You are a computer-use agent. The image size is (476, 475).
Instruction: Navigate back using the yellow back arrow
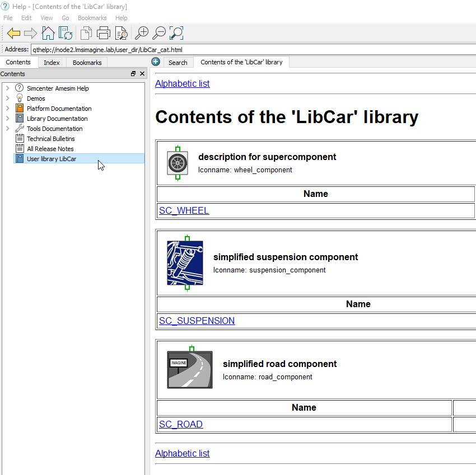tap(13, 33)
